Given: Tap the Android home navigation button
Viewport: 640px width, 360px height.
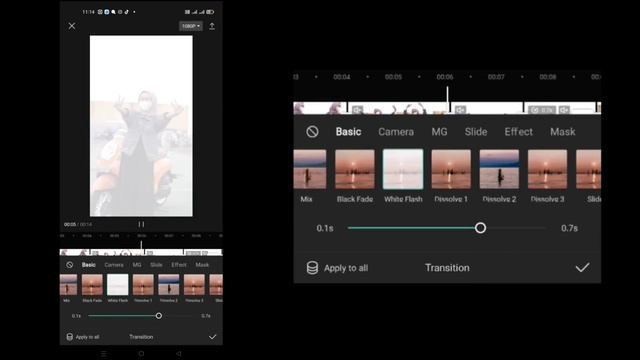Looking at the screenshot, I should click(141, 354).
